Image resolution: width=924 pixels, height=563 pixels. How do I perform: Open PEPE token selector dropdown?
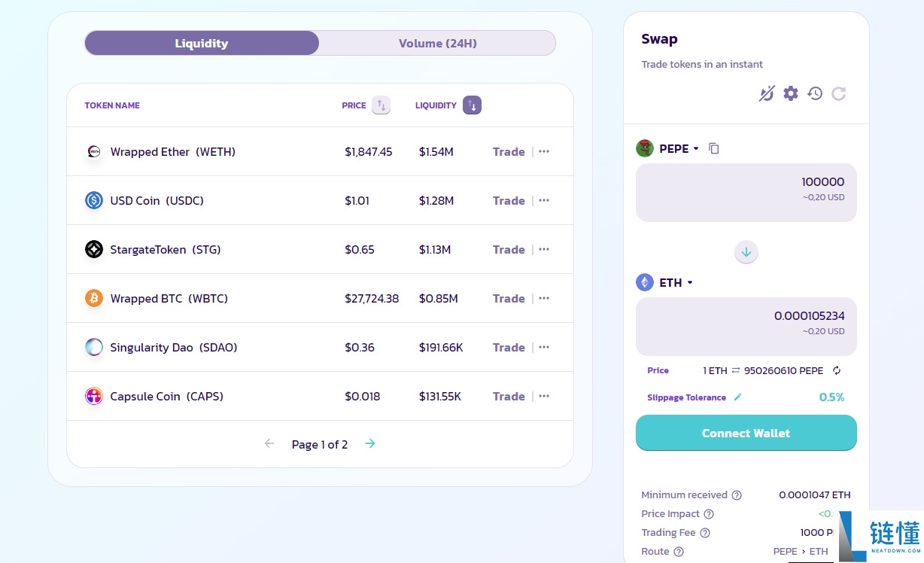[x=679, y=148]
